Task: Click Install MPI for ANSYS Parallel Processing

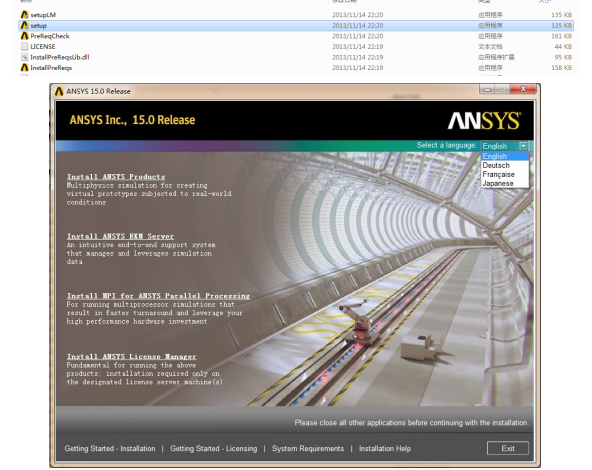Action: (158, 296)
